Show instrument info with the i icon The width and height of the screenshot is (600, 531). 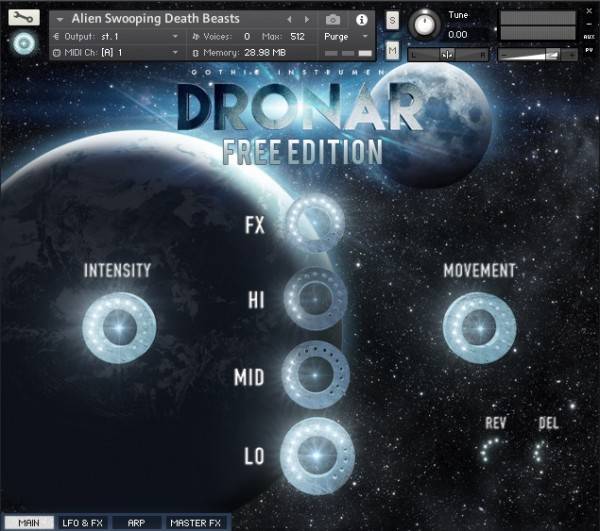(x=361, y=19)
